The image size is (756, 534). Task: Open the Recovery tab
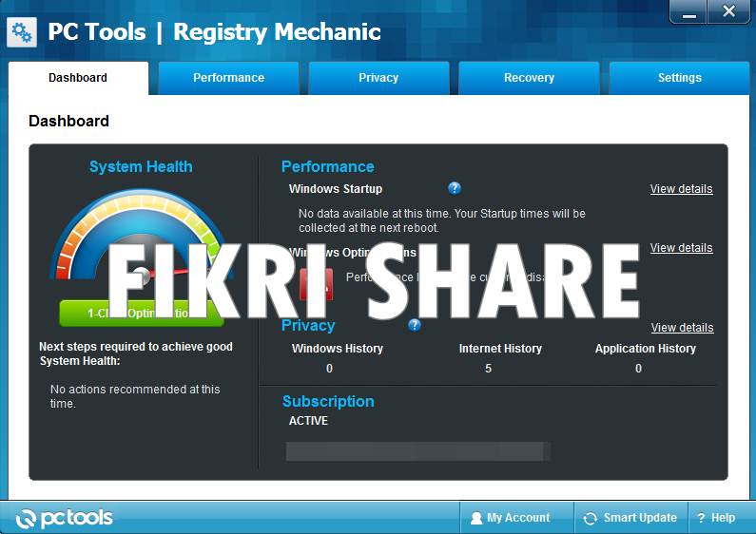point(529,78)
